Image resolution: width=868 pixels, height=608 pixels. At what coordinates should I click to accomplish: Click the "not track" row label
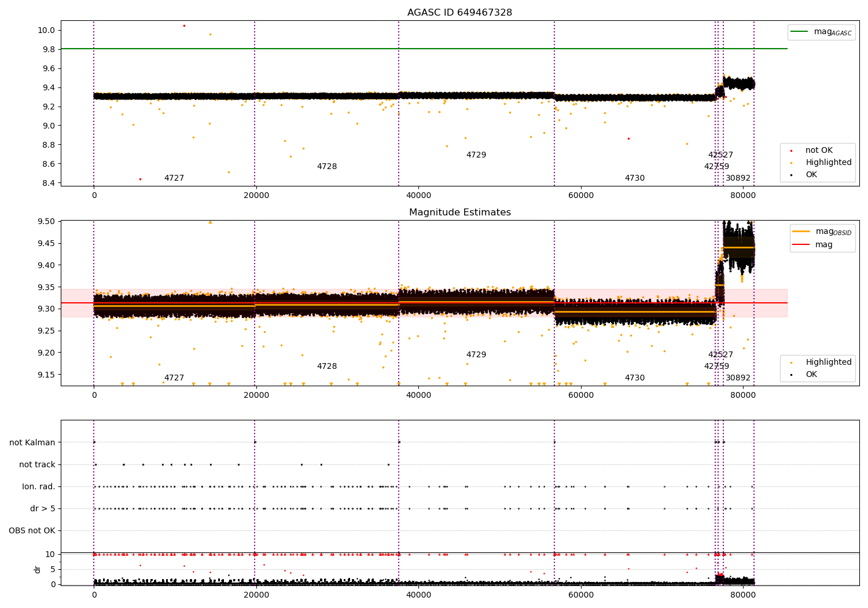click(x=37, y=465)
